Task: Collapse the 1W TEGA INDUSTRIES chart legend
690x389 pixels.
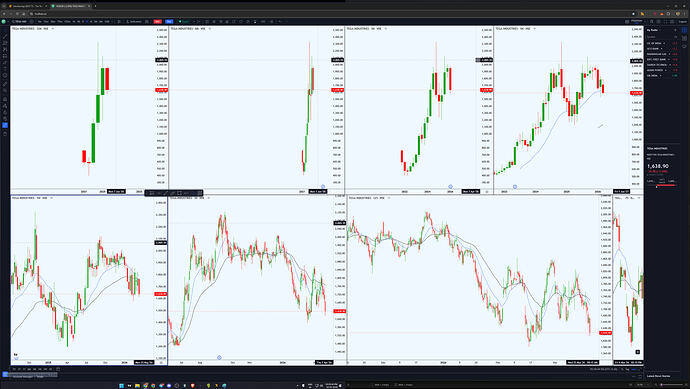Action: coord(51,198)
